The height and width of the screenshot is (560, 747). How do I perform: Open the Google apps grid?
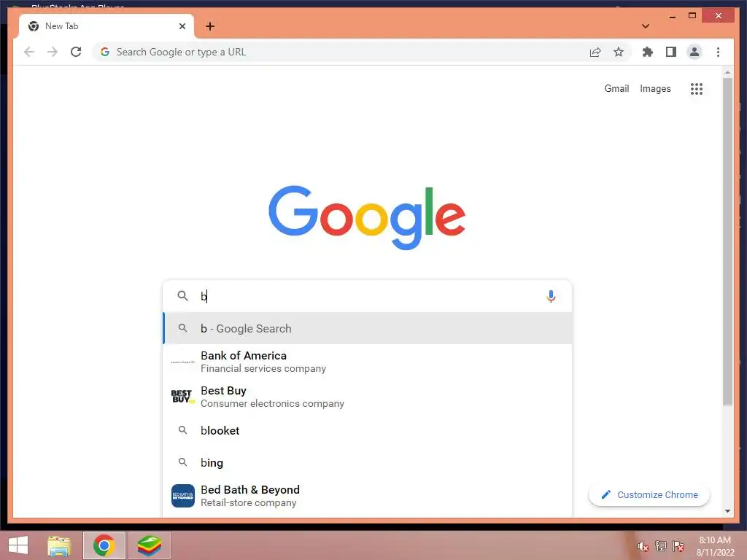tap(697, 88)
